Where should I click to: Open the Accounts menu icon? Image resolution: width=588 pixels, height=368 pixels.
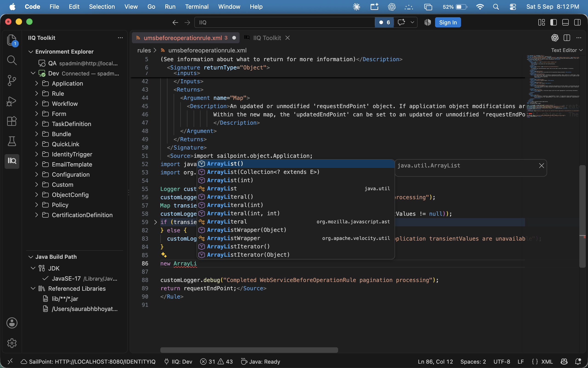click(x=12, y=323)
